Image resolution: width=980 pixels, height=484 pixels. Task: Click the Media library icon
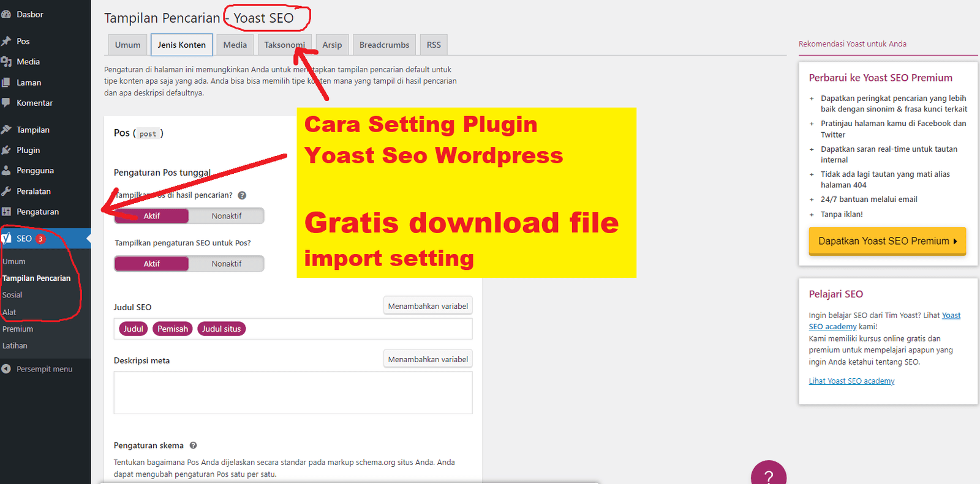[x=6, y=62]
